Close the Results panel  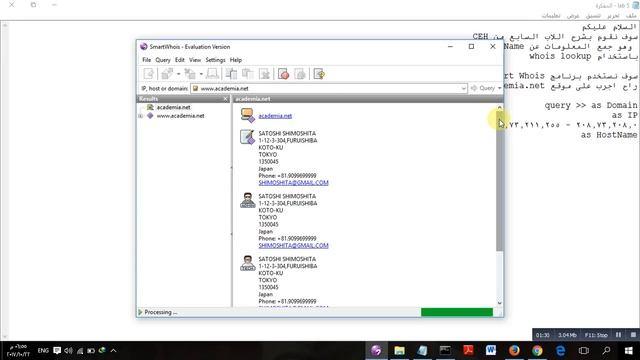click(226, 99)
